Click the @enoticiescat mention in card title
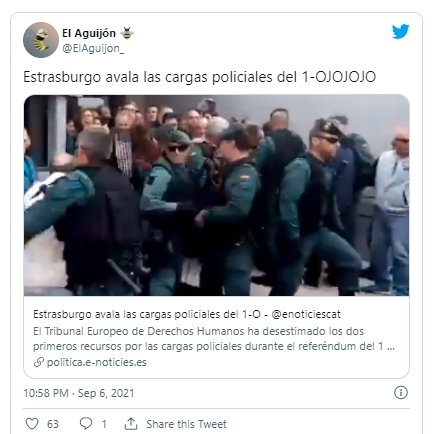Screen dimensions: 433x434 point(306,314)
